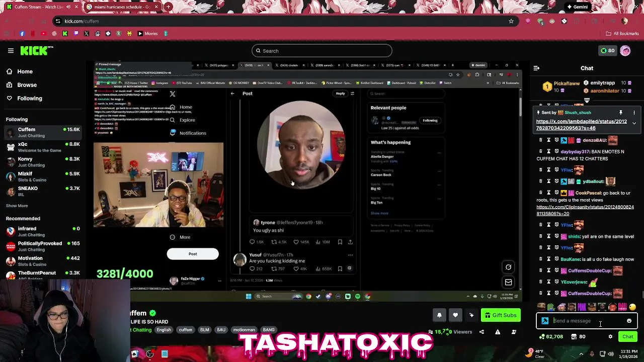This screenshot has height=362, width=644.
Task: Click the notification bell under the stream
Action: 439,315
